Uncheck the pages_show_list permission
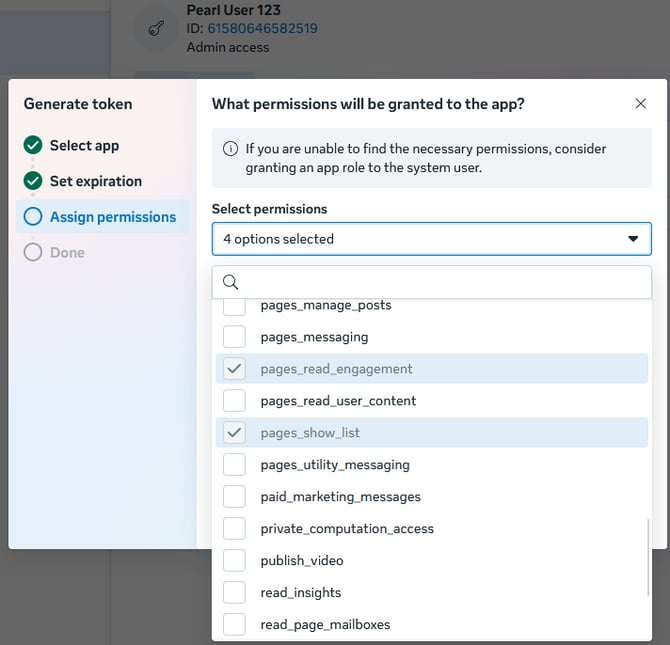This screenshot has height=645, width=670. [234, 433]
